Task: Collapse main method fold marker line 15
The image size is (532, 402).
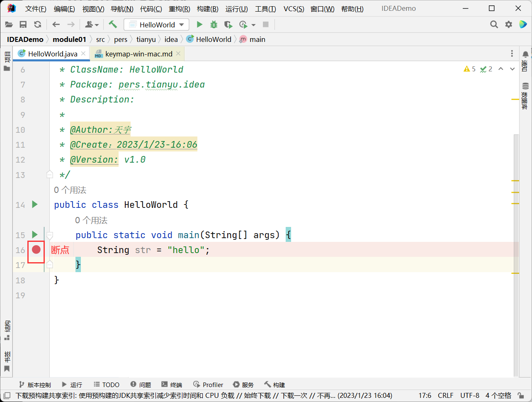Action: 50,235
